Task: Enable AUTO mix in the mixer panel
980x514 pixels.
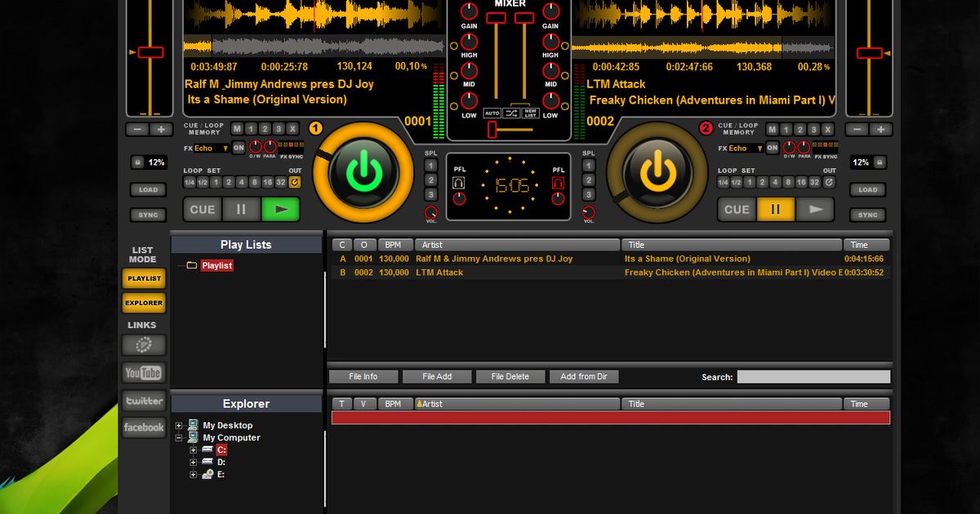Action: pos(492,113)
